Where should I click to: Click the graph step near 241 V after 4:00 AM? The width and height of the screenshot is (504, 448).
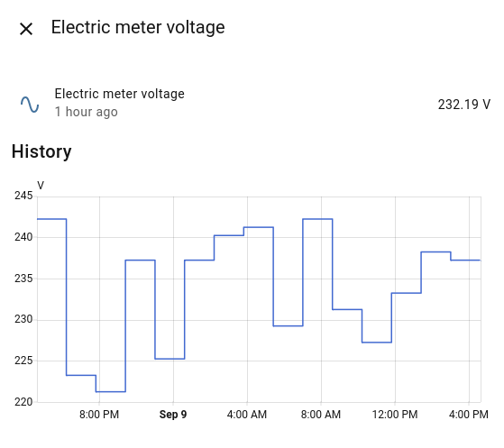point(259,227)
